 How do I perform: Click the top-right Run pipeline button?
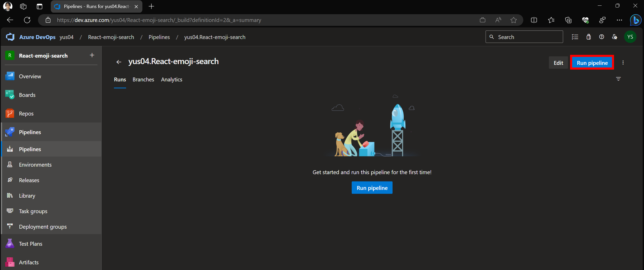click(x=592, y=63)
